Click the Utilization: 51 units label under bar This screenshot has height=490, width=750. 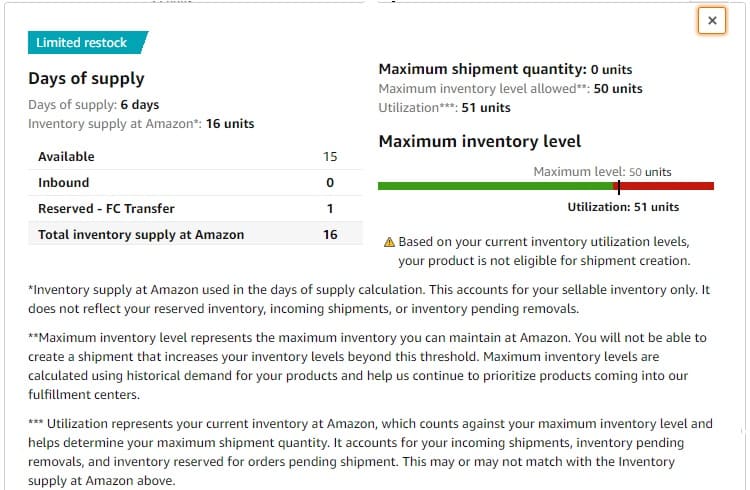pyautogui.click(x=623, y=207)
